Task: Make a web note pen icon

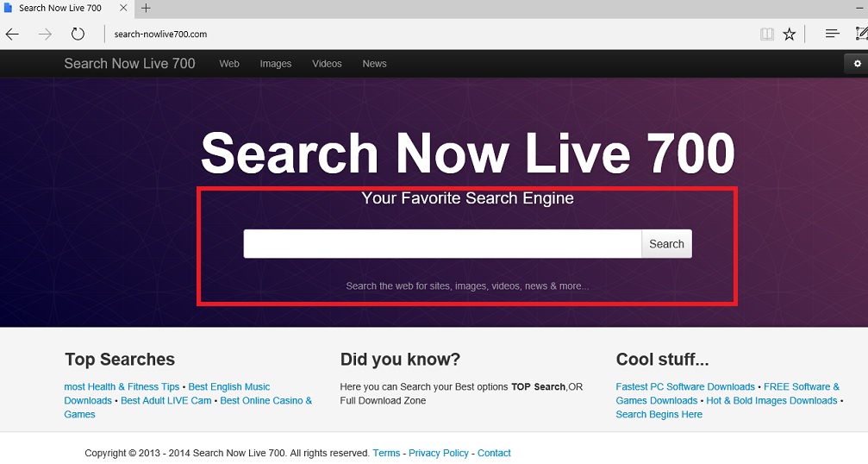Action: tap(860, 34)
